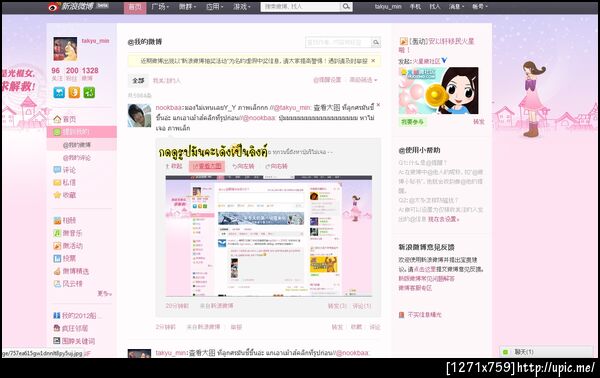Dismiss the yellow warning notice banner
Image resolution: width=600 pixels, height=378 pixels.
373,60
